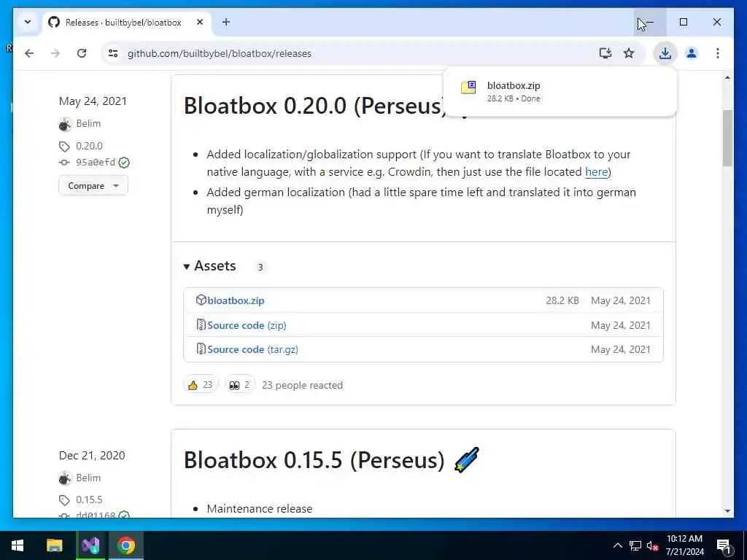Click the Bloatbox 0.15.5 (Perseus) title

[314, 461]
